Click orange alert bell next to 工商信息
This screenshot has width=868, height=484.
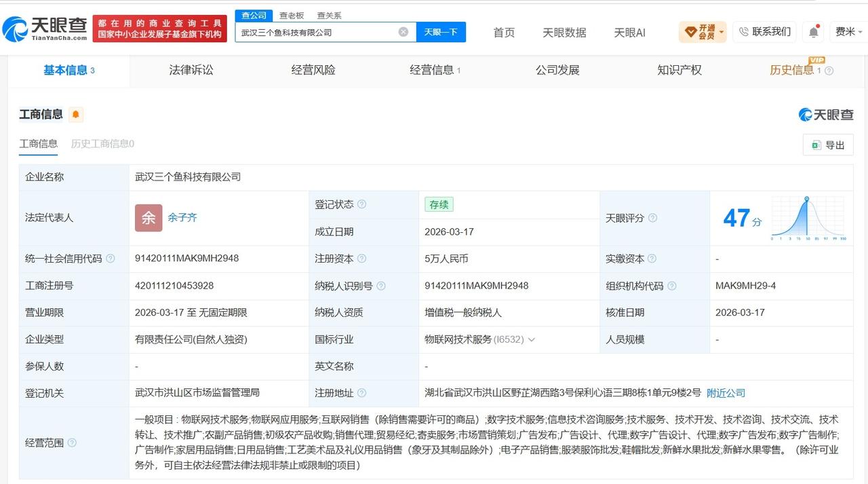point(76,115)
